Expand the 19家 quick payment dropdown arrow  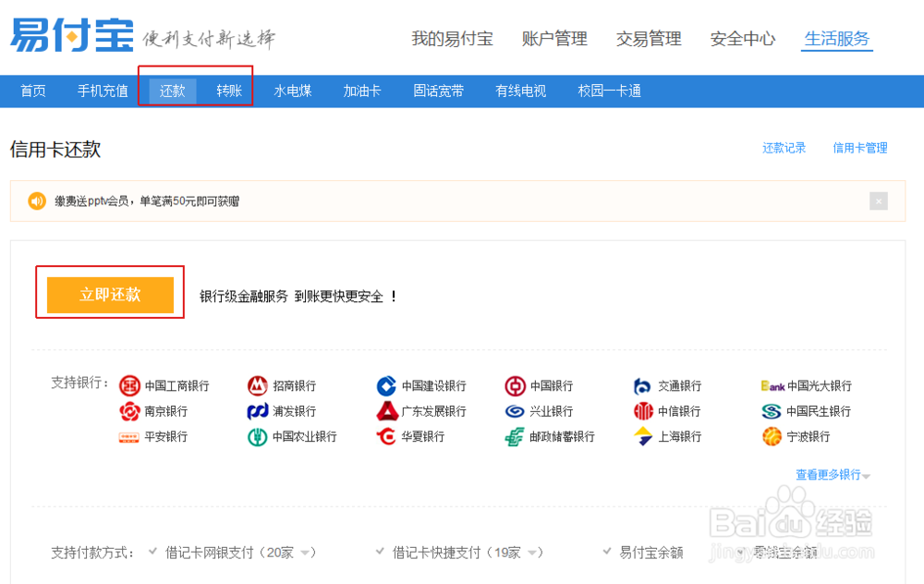[532, 553]
